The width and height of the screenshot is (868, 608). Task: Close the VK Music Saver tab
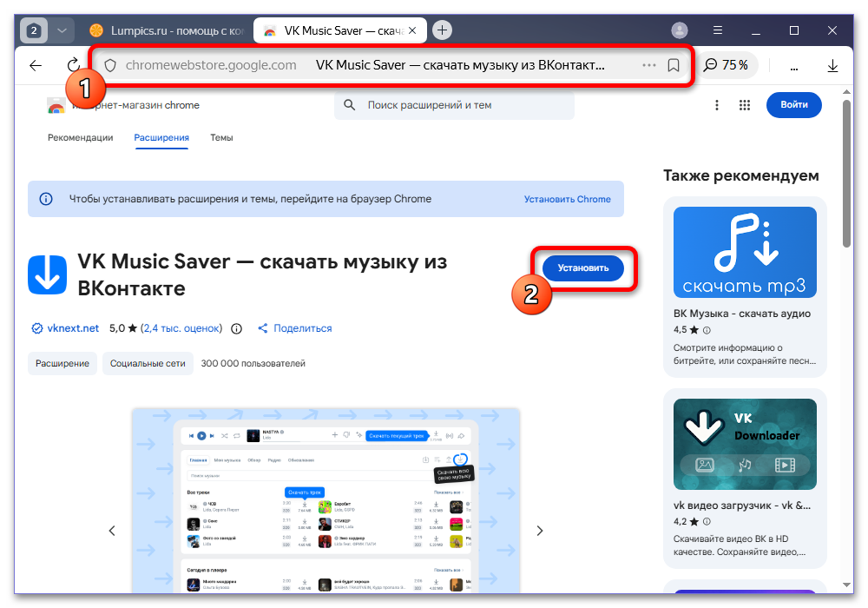click(x=411, y=31)
